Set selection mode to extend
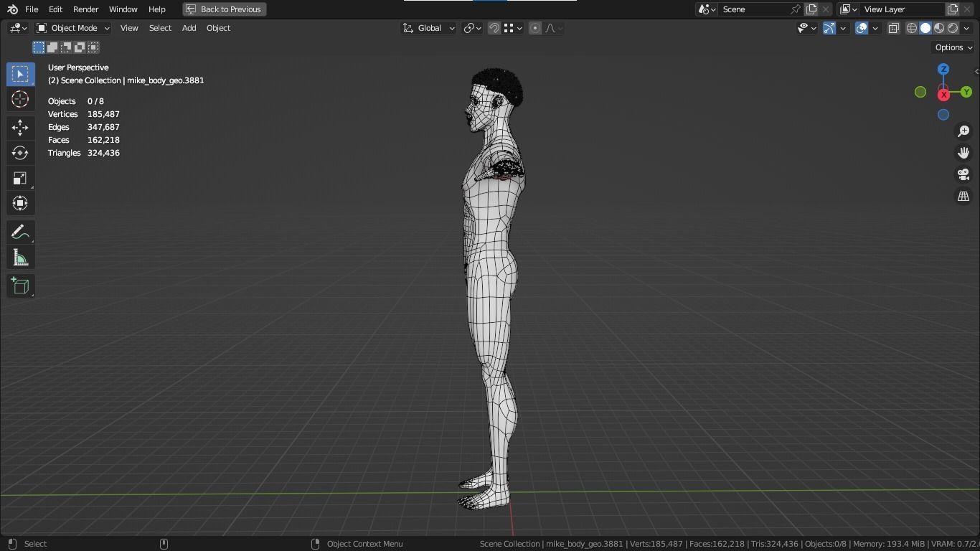Screen dimensions: 980x551 [52, 47]
